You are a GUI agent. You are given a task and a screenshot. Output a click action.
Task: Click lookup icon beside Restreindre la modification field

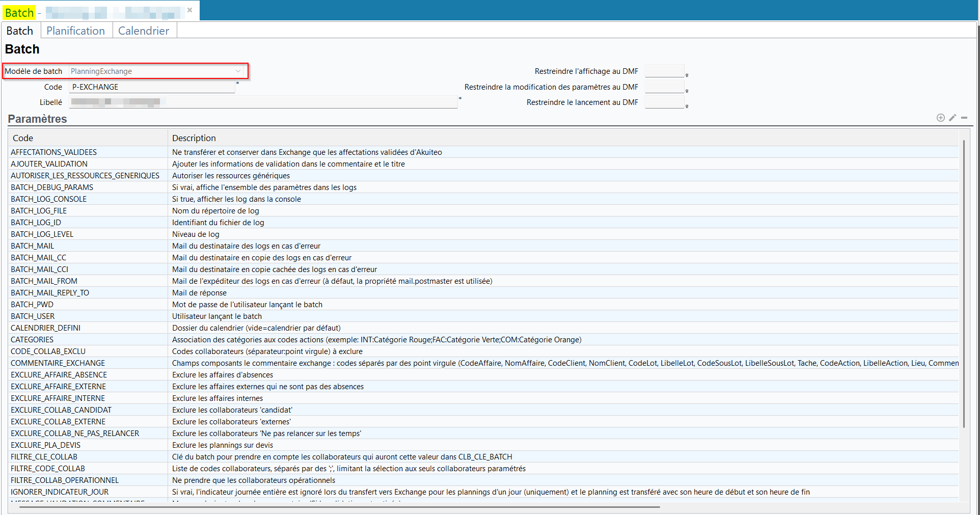pos(687,91)
